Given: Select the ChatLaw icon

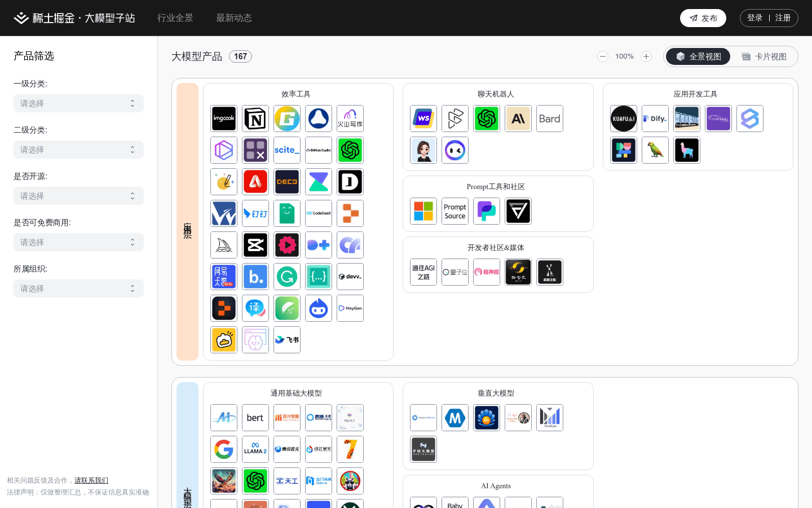Looking at the screenshot, I should point(550,418).
